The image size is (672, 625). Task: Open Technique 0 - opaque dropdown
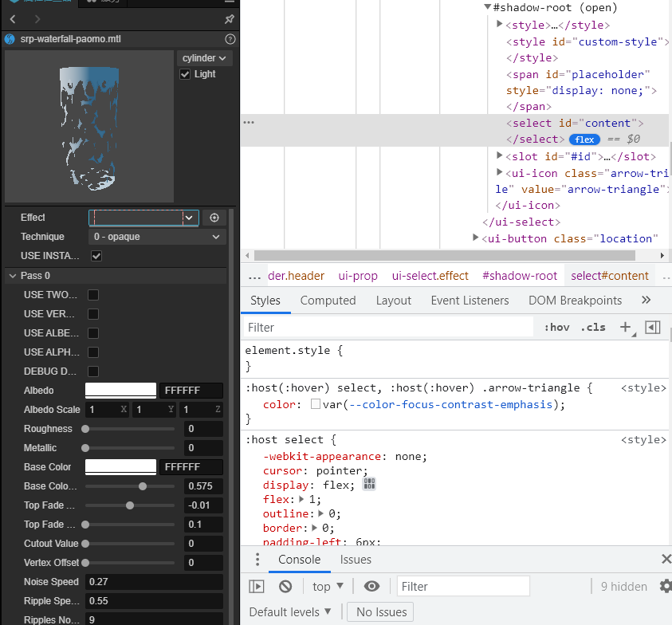(x=157, y=237)
